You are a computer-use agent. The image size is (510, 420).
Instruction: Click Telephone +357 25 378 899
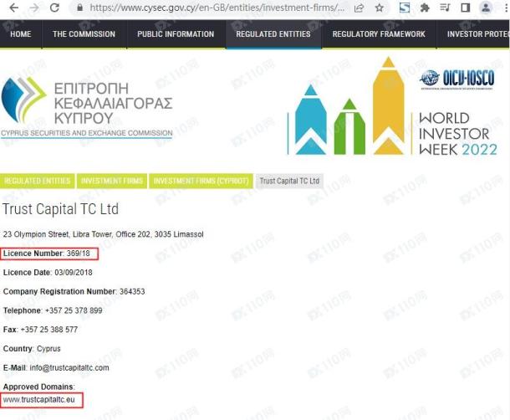point(53,310)
